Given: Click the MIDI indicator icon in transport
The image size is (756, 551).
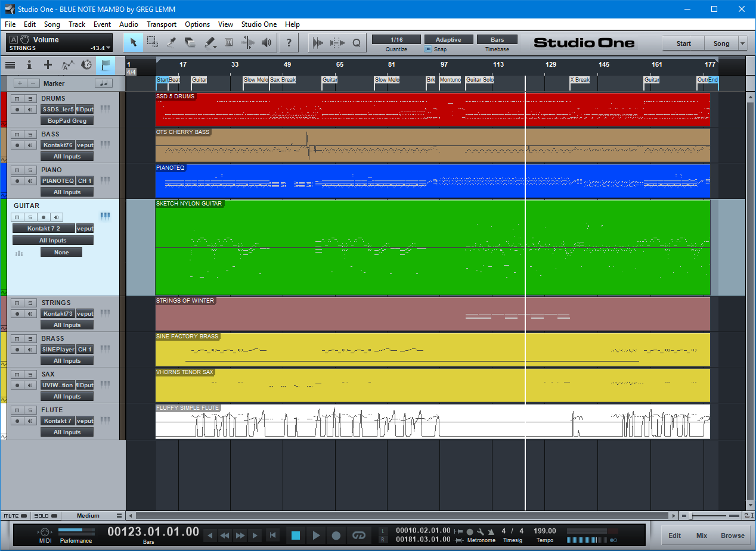Looking at the screenshot, I should point(45,531).
